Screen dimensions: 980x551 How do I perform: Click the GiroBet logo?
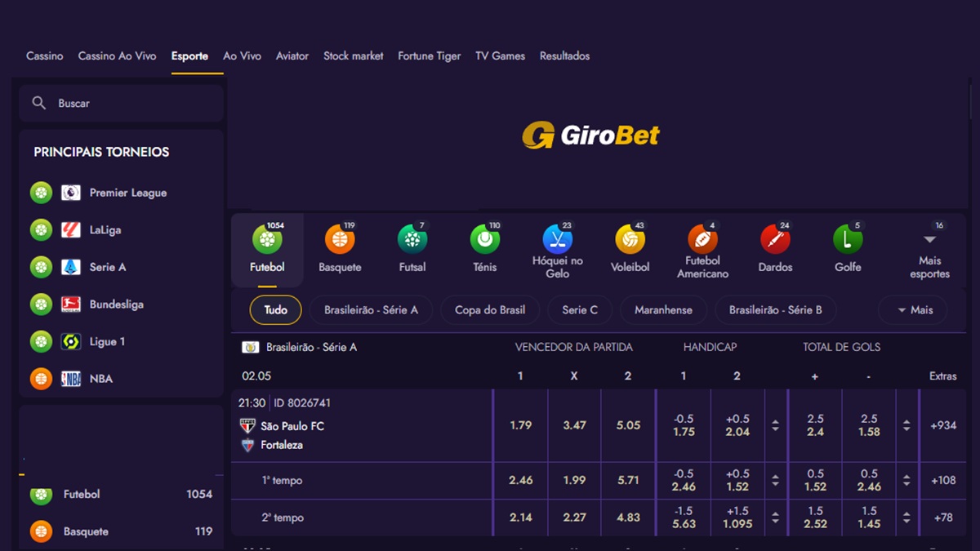(x=591, y=135)
